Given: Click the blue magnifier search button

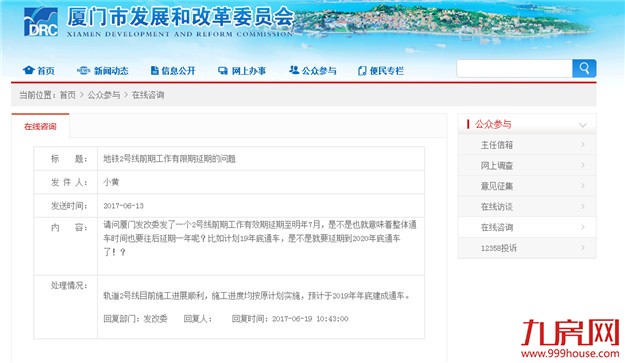Looking at the screenshot, I should [x=584, y=69].
